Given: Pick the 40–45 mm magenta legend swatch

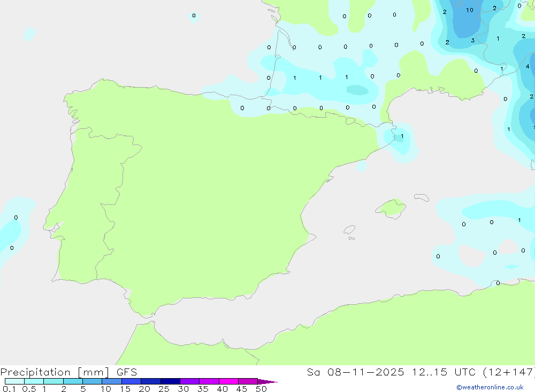Looking at the screenshot, I should tap(228, 381).
